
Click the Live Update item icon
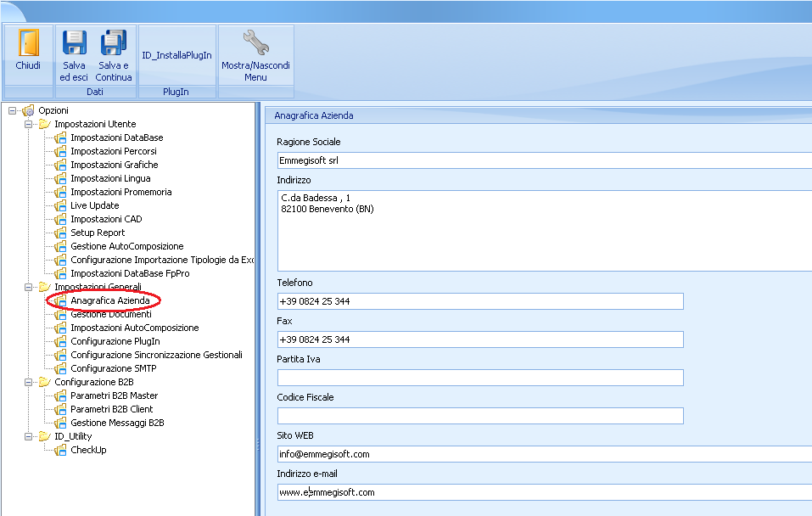(60, 205)
